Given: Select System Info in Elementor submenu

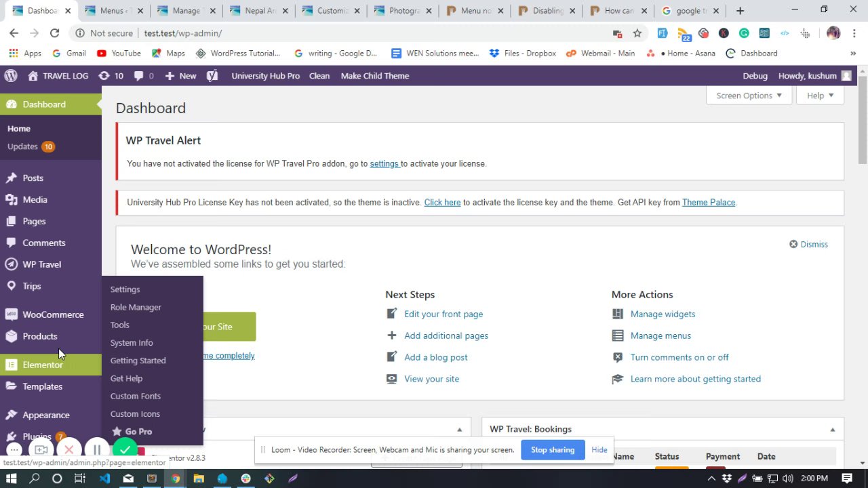Looking at the screenshot, I should (132, 342).
